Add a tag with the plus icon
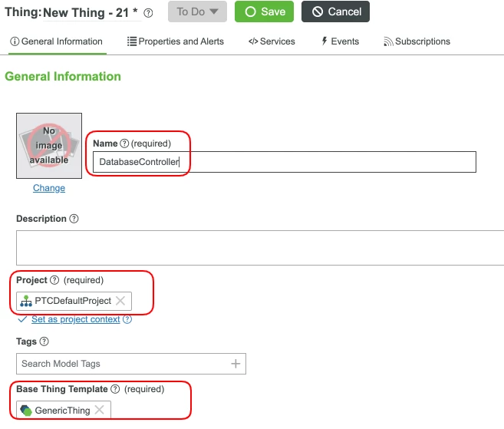 tap(236, 364)
